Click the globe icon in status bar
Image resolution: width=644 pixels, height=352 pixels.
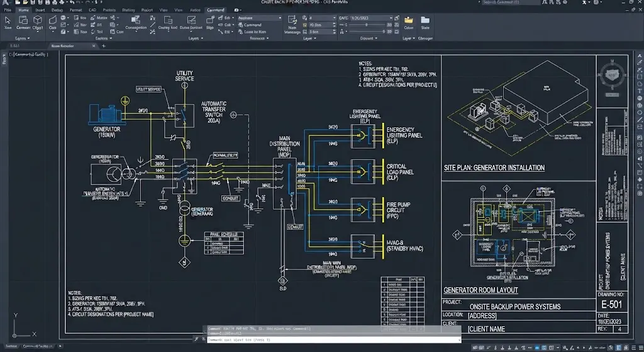[611, 348]
